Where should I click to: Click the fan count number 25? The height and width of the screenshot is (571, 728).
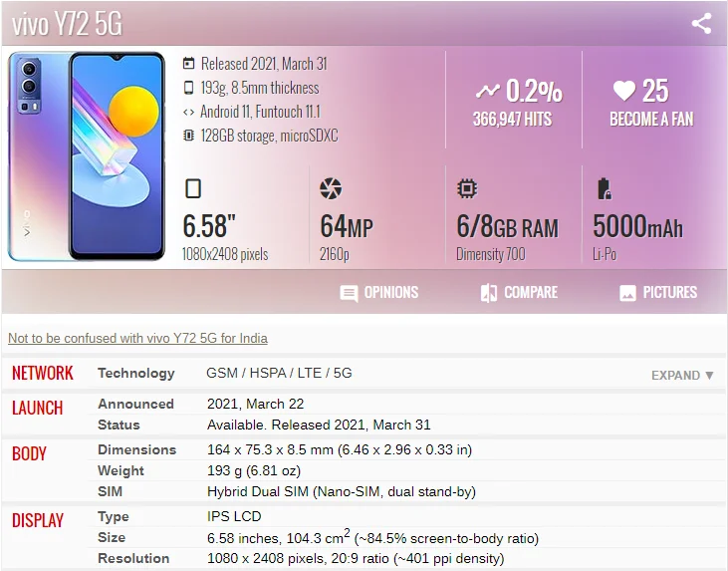point(655,91)
